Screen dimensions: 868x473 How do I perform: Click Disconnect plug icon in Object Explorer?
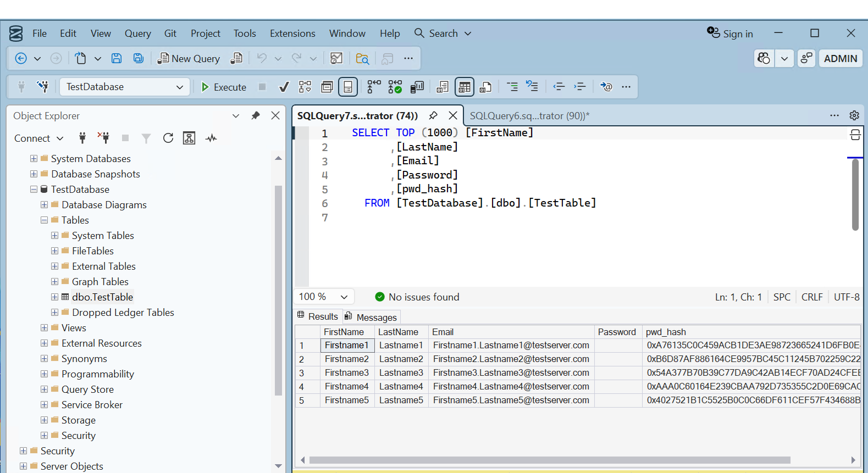(x=103, y=137)
